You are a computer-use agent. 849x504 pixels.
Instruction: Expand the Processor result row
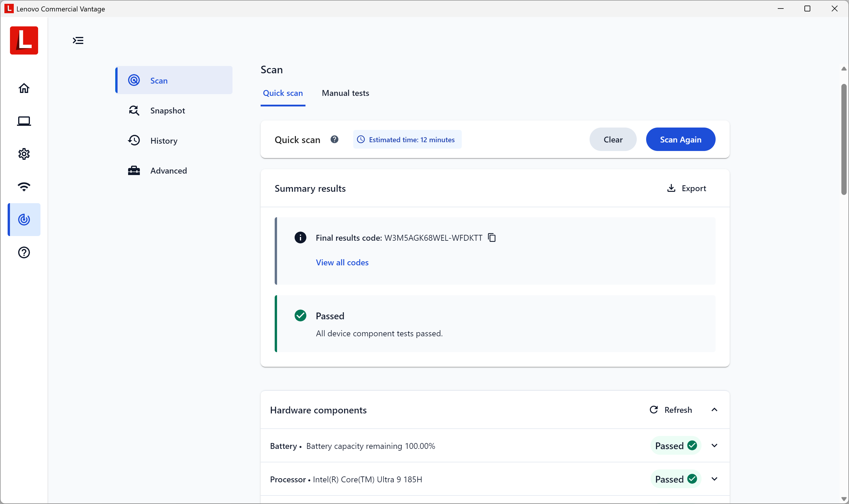click(x=714, y=479)
